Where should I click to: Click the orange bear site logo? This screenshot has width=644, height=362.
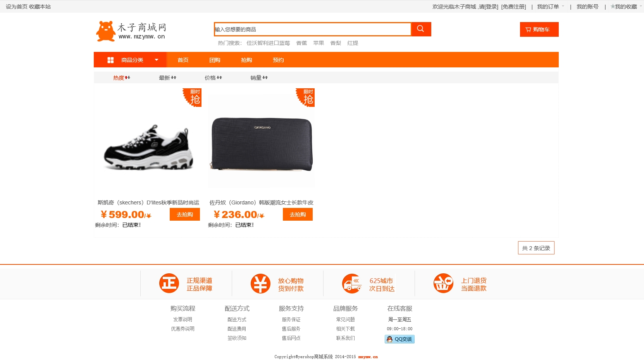point(106,31)
